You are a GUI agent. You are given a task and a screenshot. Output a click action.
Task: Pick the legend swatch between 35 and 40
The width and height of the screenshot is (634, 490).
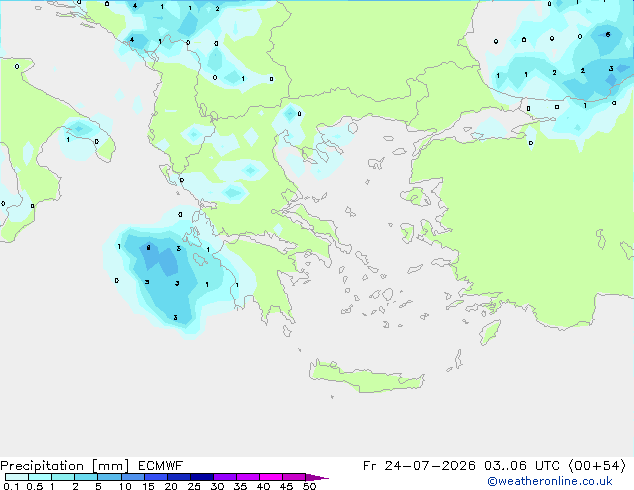click(x=247, y=477)
